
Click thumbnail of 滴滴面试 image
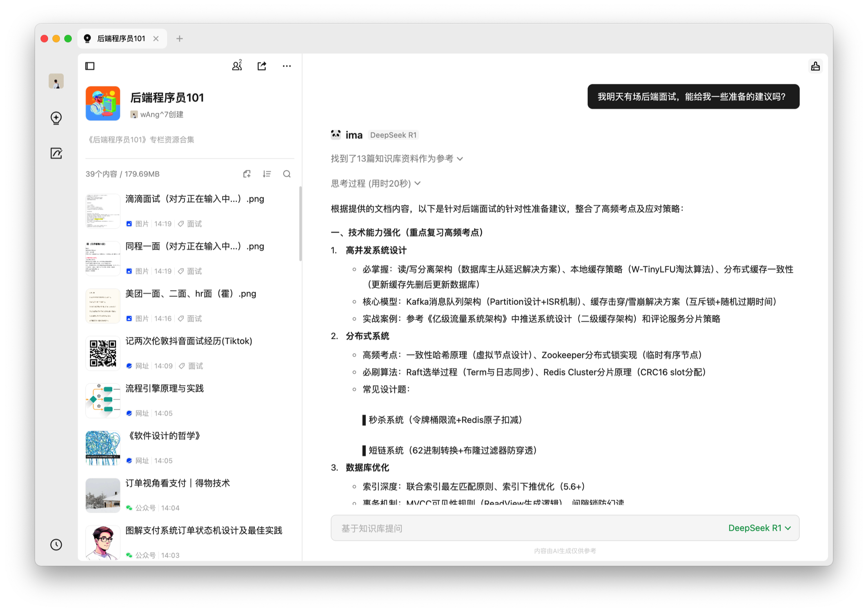pos(103,211)
